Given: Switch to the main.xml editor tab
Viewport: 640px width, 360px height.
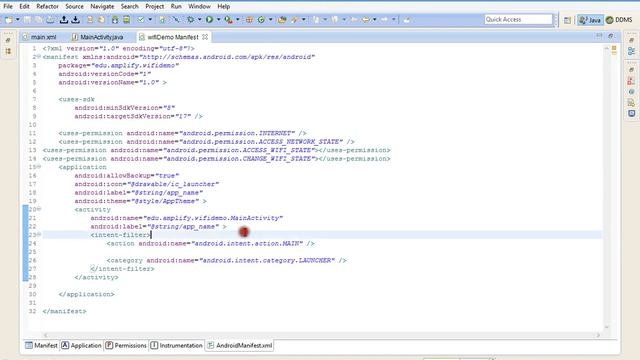Looking at the screenshot, I should pyautogui.click(x=43, y=37).
